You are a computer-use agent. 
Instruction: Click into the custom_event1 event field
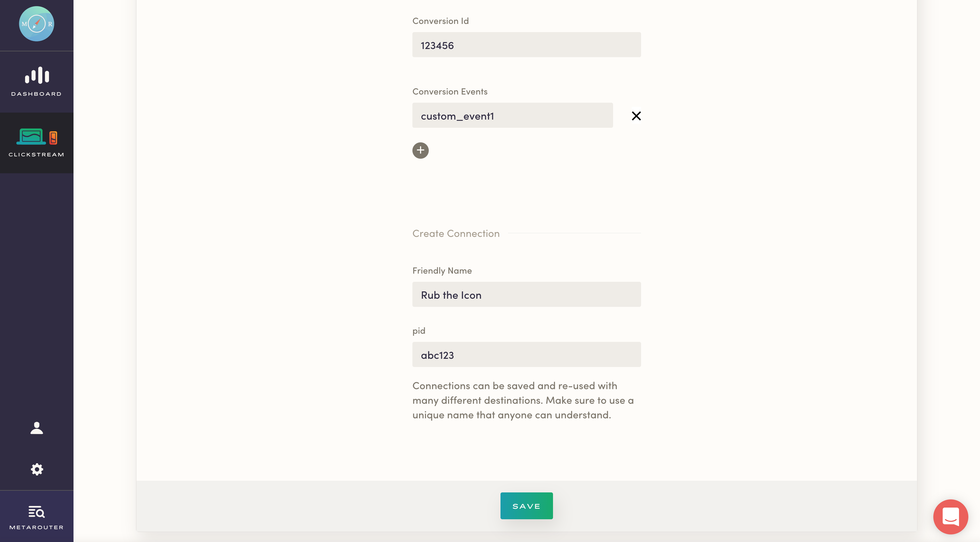[512, 115]
